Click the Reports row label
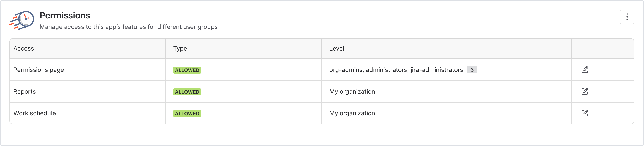This screenshot has width=644, height=146. point(24,92)
